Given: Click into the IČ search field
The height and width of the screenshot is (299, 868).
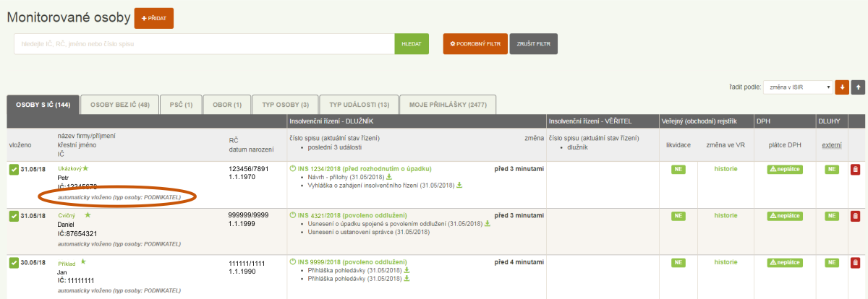Looking at the screenshot, I should 203,44.
